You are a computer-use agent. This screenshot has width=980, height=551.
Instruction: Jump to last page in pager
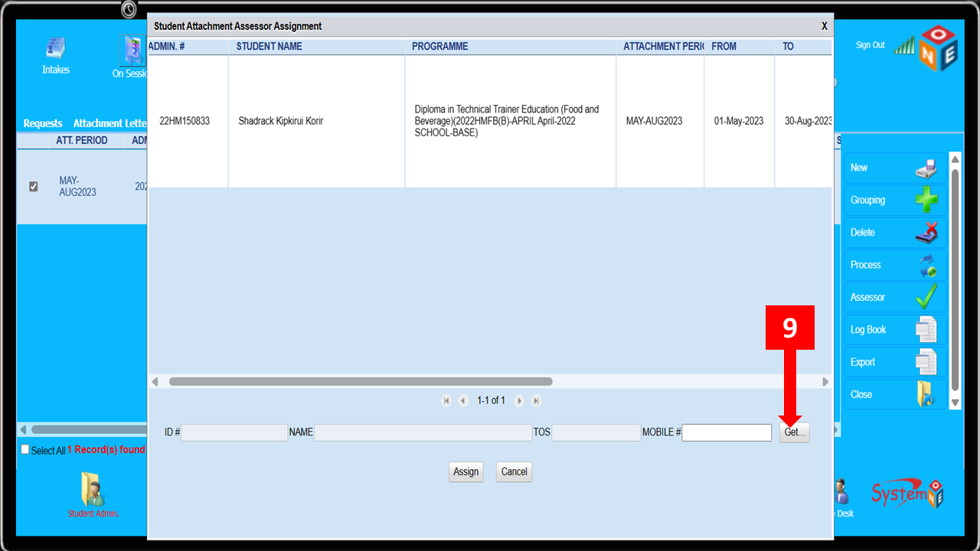pos(536,401)
